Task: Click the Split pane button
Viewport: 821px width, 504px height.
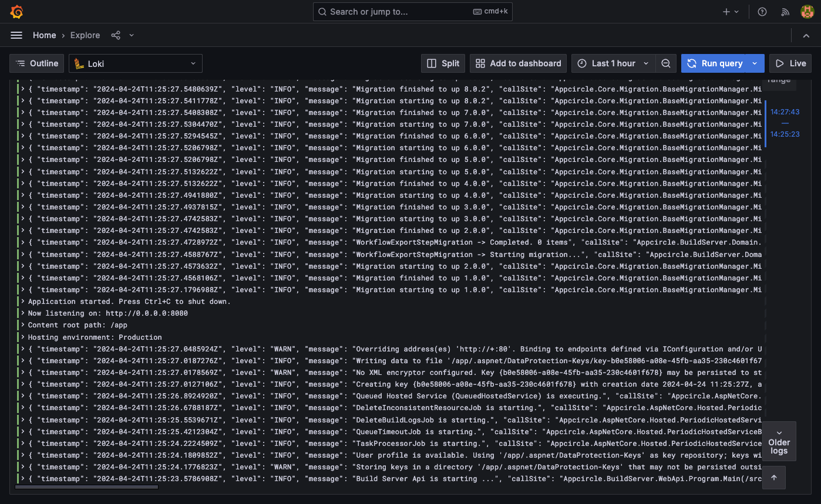Action: pyautogui.click(x=443, y=63)
